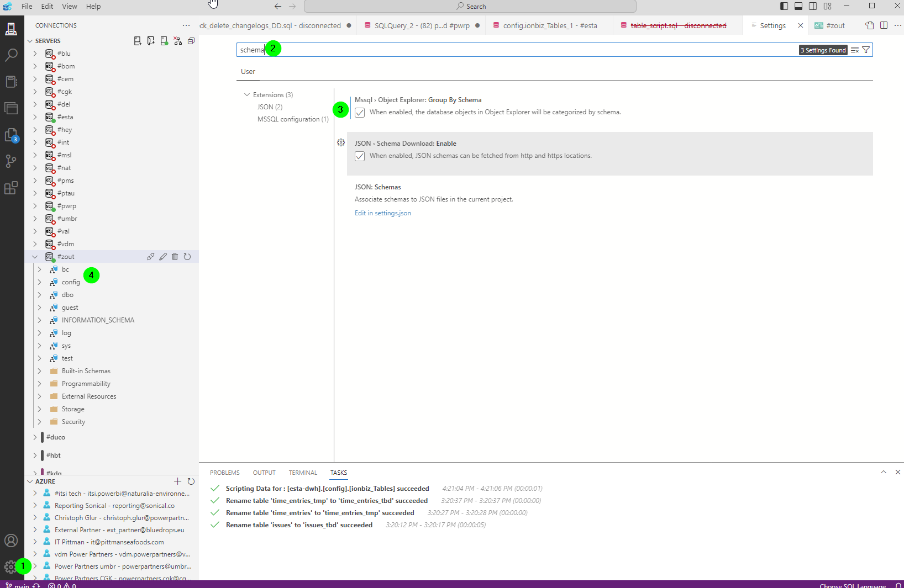
Task: Select the INFORMATION_SCHEMA node
Action: coord(98,320)
